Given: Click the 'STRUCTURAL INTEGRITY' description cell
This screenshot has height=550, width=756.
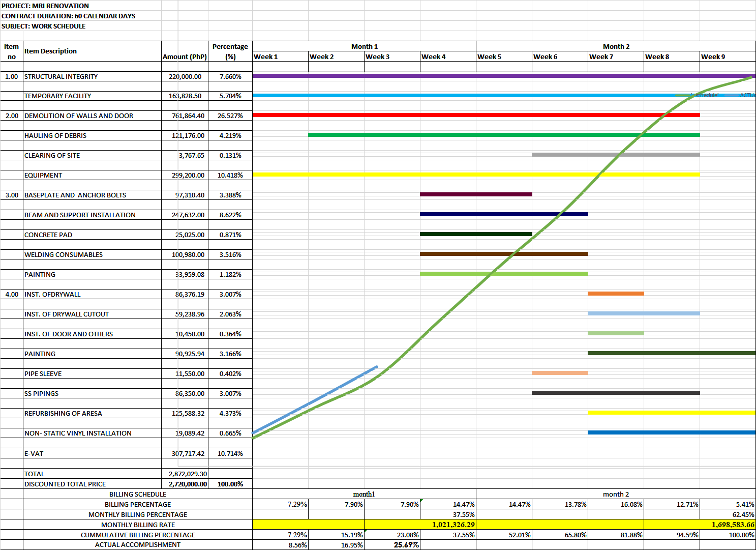Looking at the screenshot, I should pos(92,76).
